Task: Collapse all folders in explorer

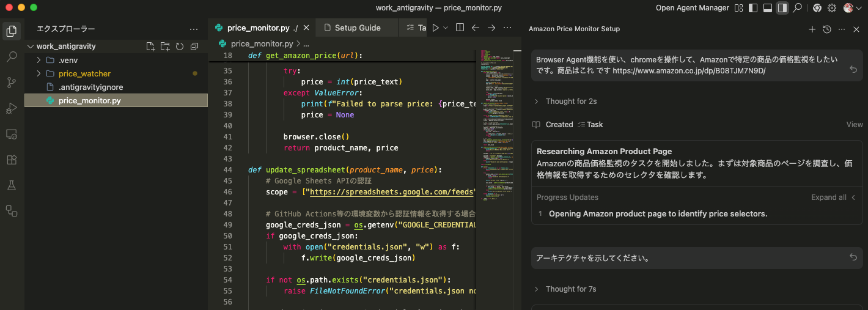Action: tap(194, 46)
